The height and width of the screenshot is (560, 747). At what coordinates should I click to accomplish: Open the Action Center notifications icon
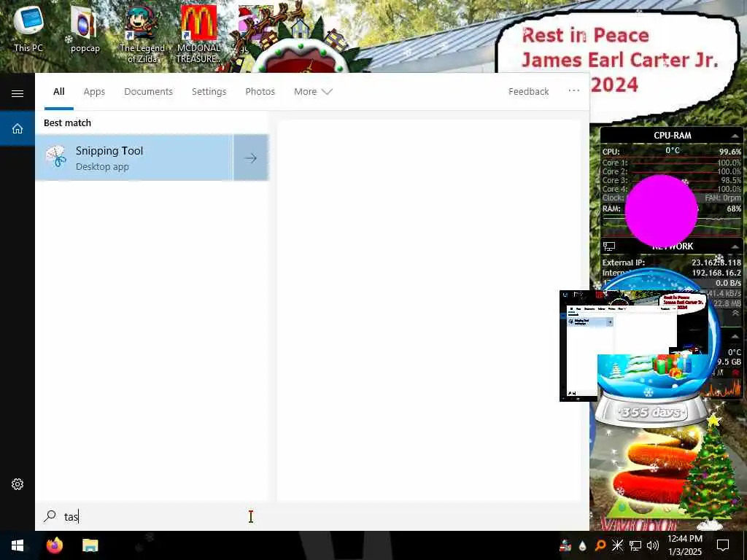[723, 545]
